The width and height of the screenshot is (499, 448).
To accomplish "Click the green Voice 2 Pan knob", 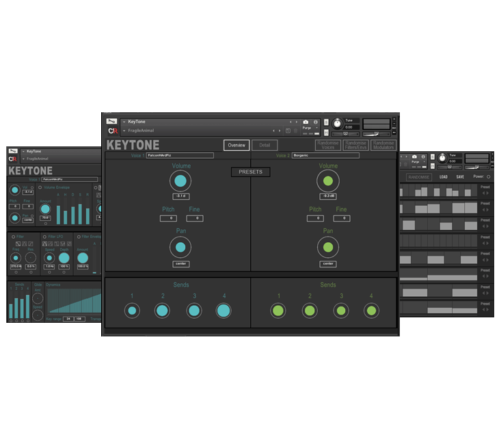I will click(x=328, y=247).
